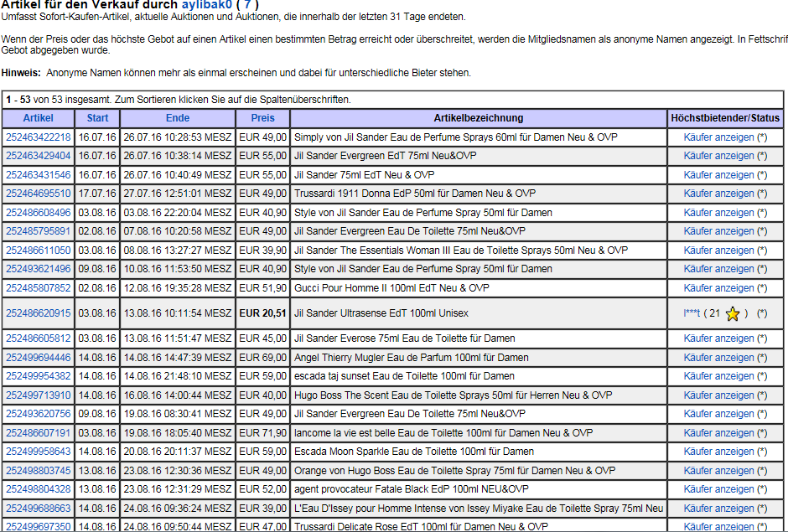The width and height of the screenshot is (788, 532).
Task: Select agent provocateur Fatale Black description
Action: click(411, 488)
